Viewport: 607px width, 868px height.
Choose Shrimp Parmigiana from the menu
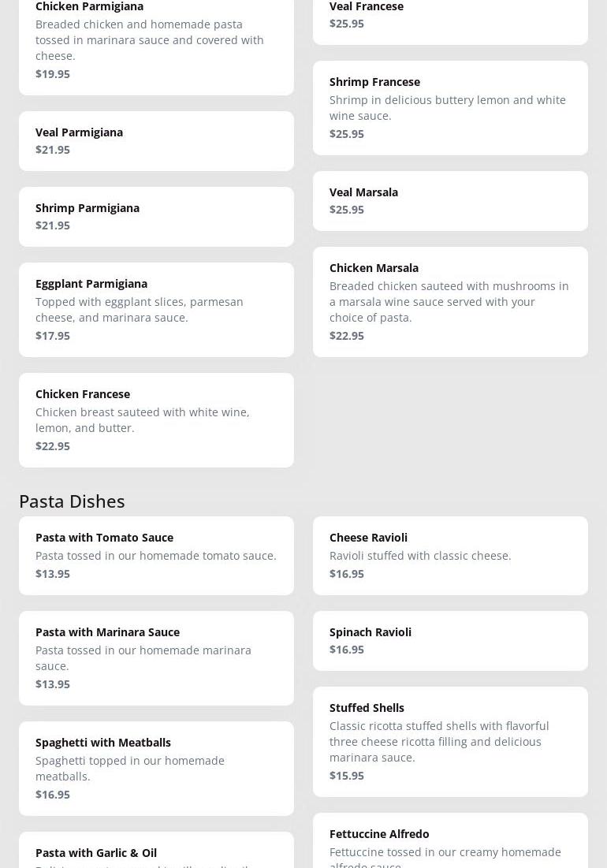[x=156, y=217]
